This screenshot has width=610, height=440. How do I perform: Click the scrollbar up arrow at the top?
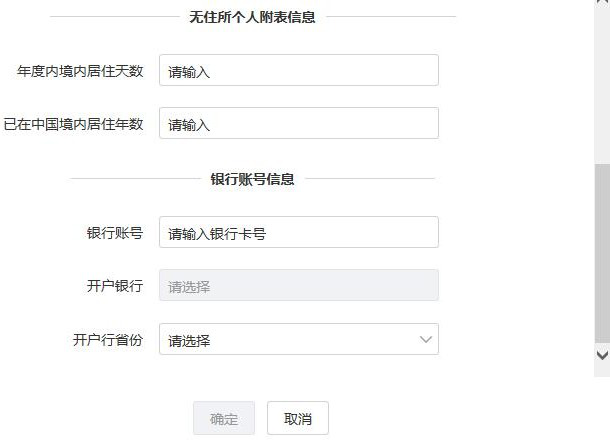602,2
